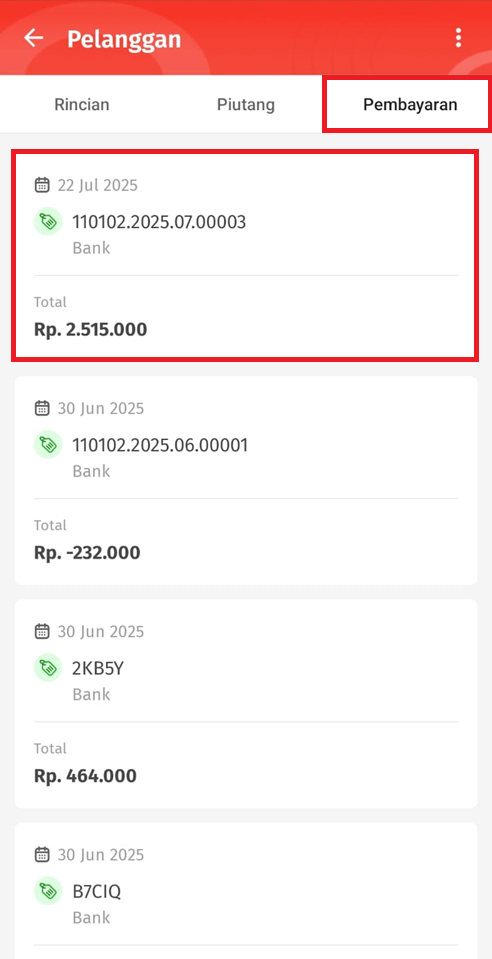Open payment 110102.2025.07.00003

(x=245, y=256)
